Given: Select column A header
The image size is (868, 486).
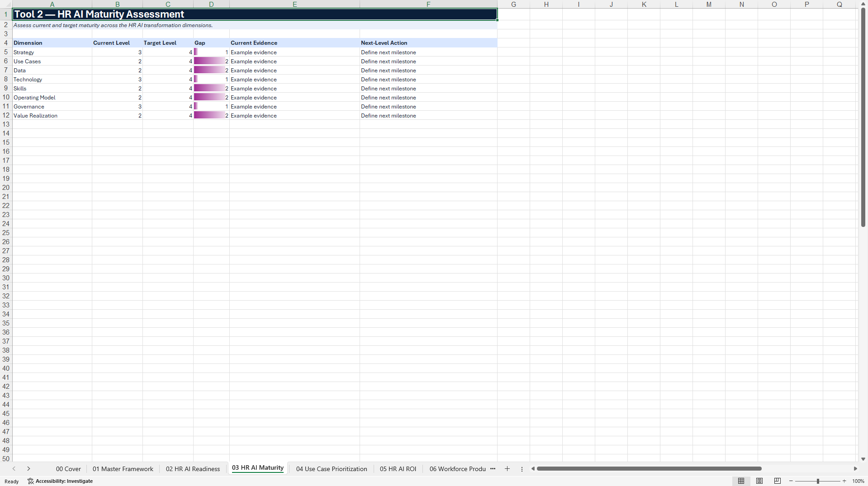Looking at the screenshot, I should click(x=52, y=4).
